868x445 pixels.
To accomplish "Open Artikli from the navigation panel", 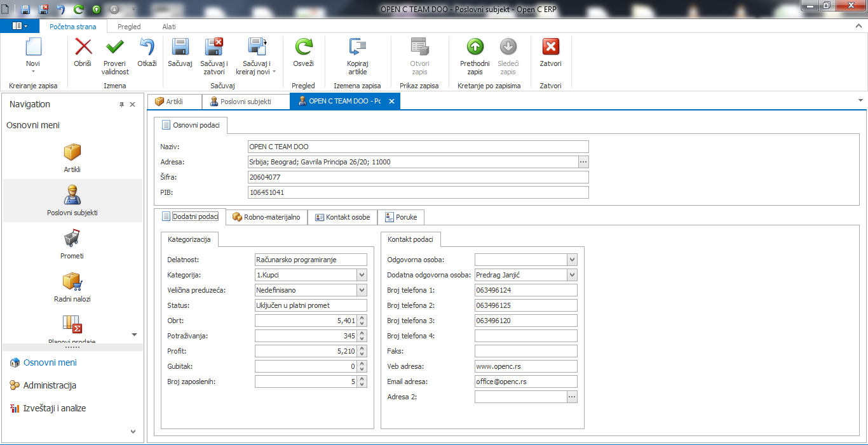I will (x=72, y=158).
